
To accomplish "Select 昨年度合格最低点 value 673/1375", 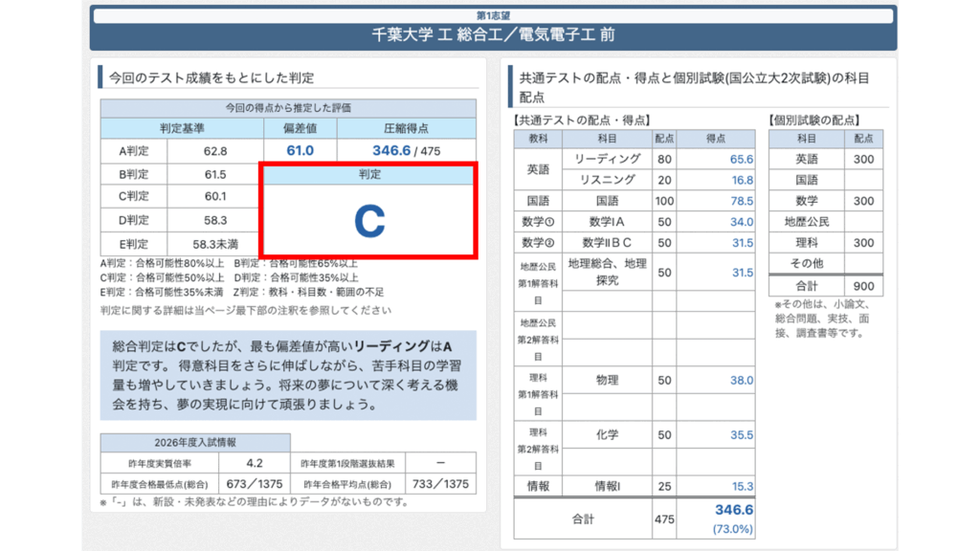I will click(254, 484).
